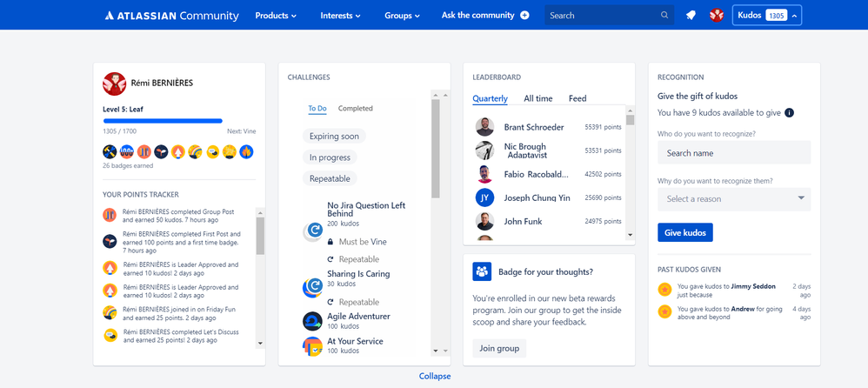This screenshot has height=388, width=868.
Task: Click the Friday Fun icon in points tracker
Action: pos(110,312)
